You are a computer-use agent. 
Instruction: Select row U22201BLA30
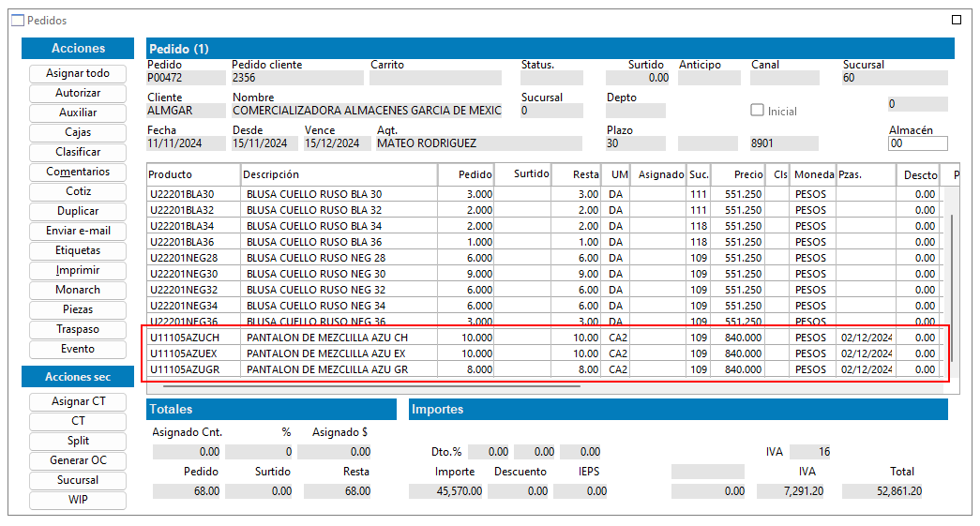click(x=544, y=194)
